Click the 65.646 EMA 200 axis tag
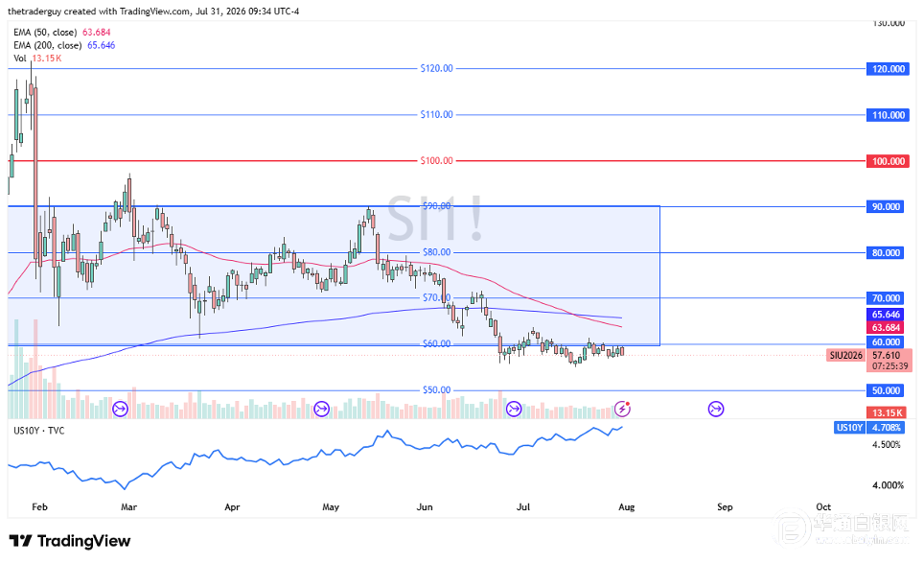 pyautogui.click(x=885, y=315)
